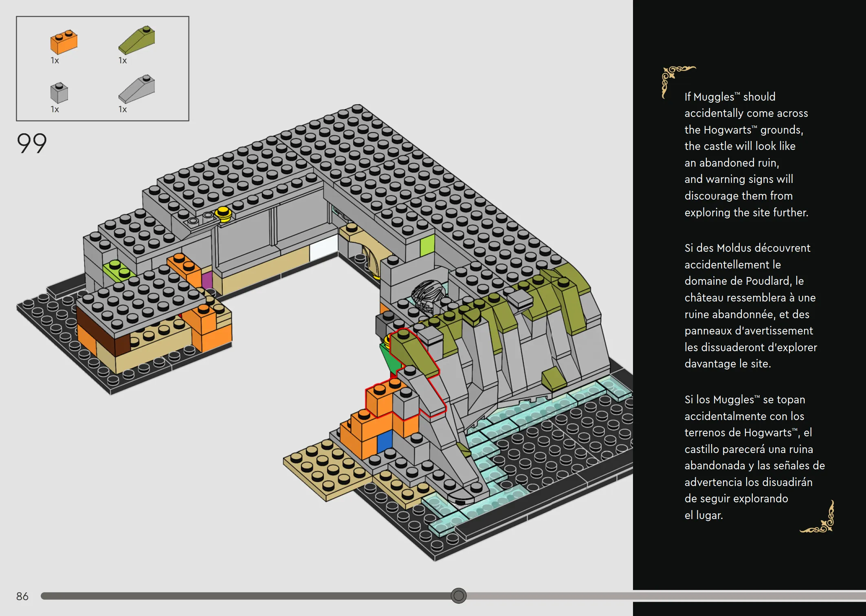Click the Spanish text 'Si los Muggles se topan'
866x616 pixels.
tap(745, 399)
